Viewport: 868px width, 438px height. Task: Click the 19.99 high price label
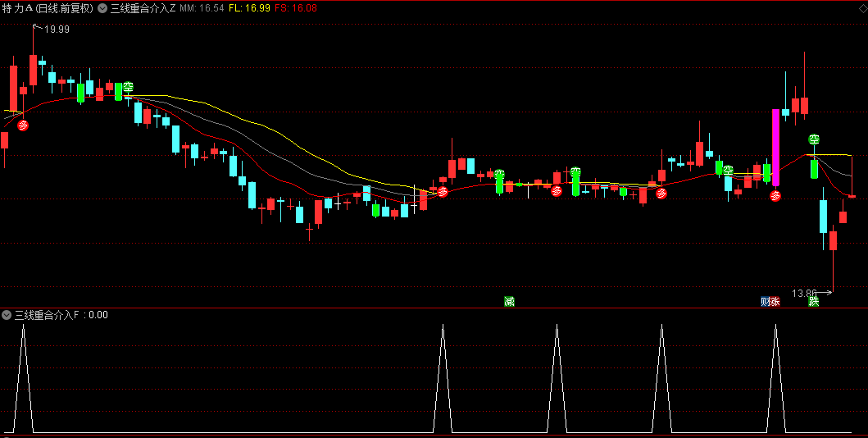[57, 30]
